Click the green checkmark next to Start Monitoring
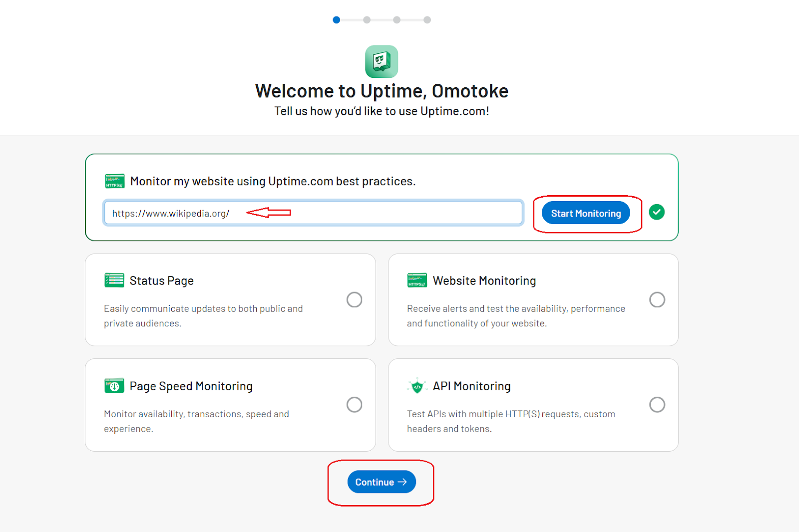This screenshot has width=799, height=532. pos(657,212)
